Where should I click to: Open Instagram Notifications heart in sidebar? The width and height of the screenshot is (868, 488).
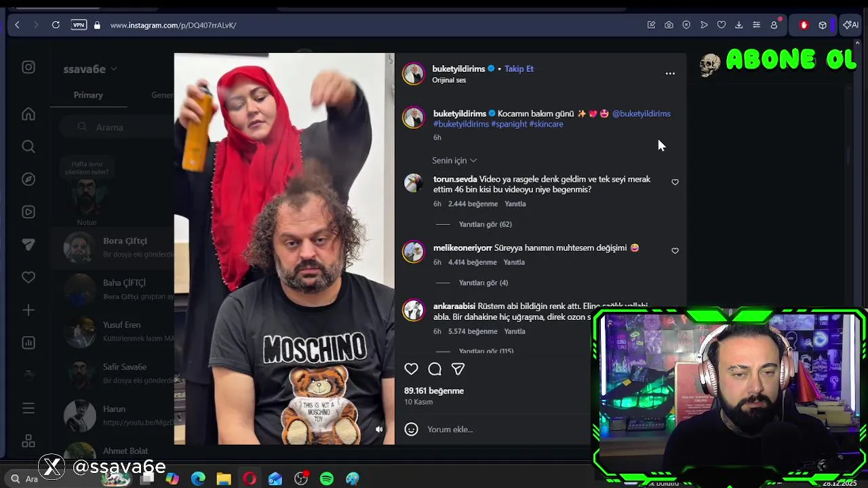pos(28,277)
